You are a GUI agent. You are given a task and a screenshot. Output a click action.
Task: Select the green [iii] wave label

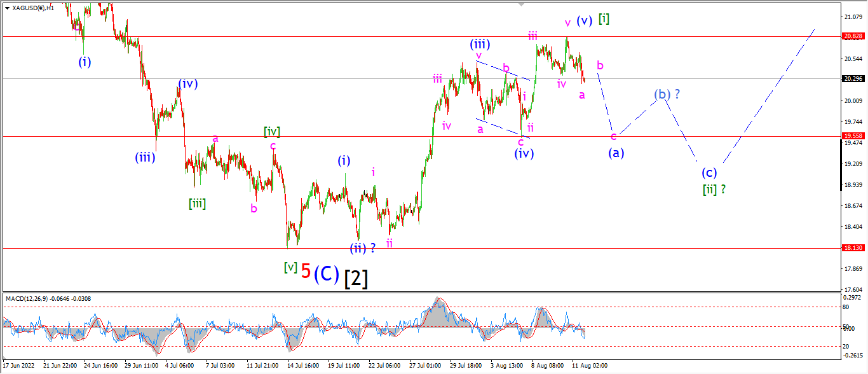click(x=197, y=204)
